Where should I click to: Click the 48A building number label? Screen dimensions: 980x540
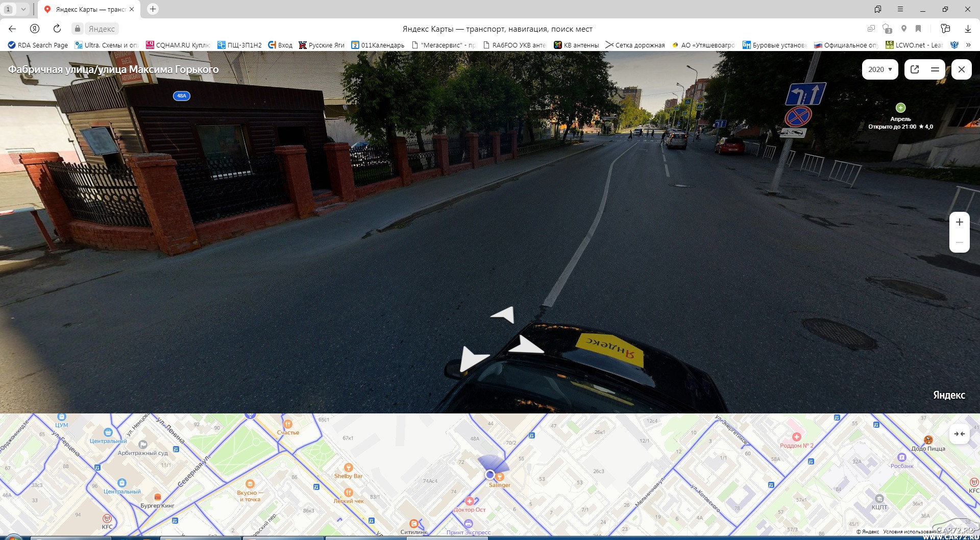(182, 96)
